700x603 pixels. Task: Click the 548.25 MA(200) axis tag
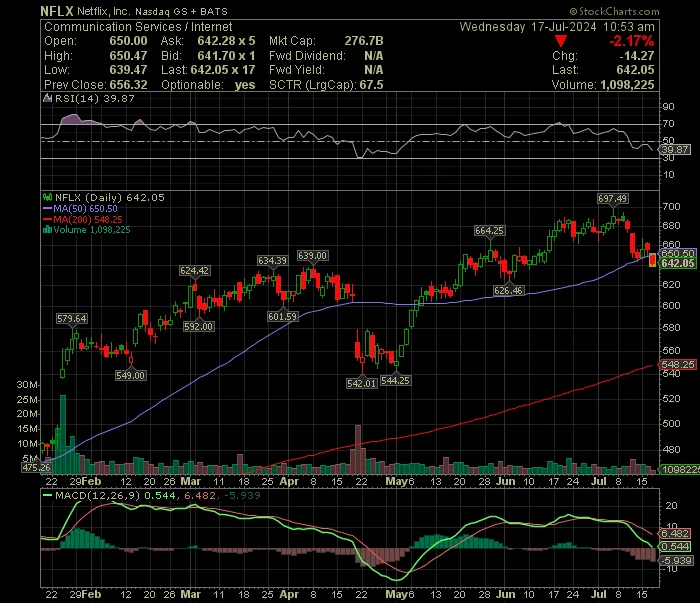pos(678,364)
